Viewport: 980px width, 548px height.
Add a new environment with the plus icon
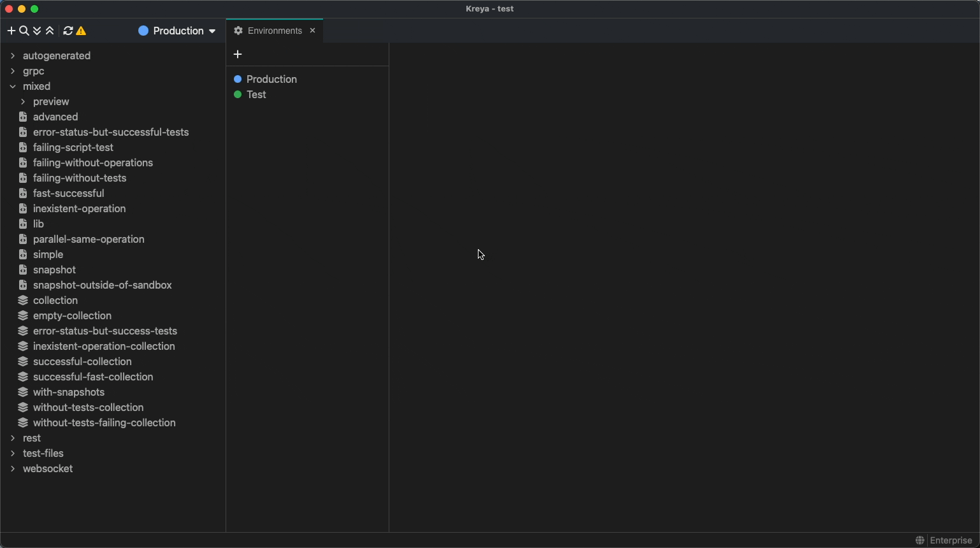[x=238, y=54]
